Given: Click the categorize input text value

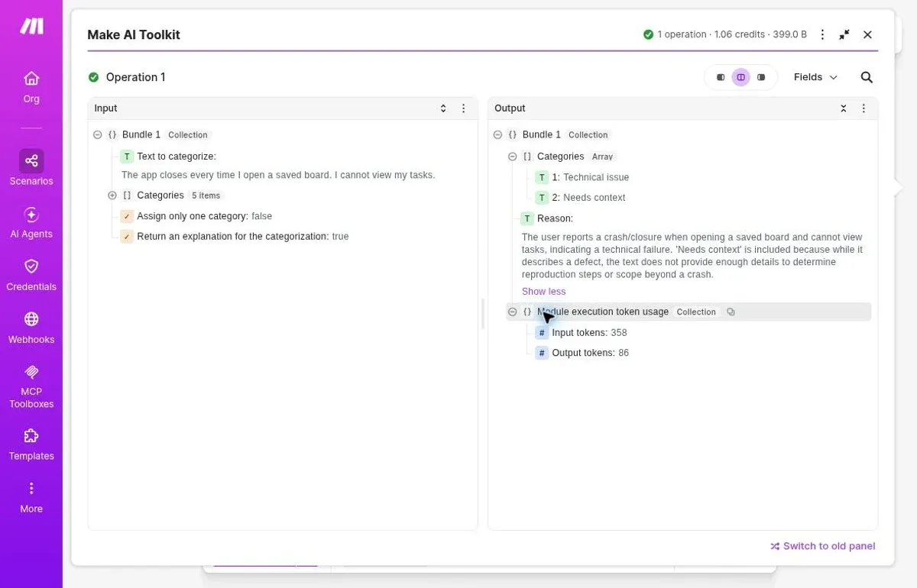Looking at the screenshot, I should [278, 175].
